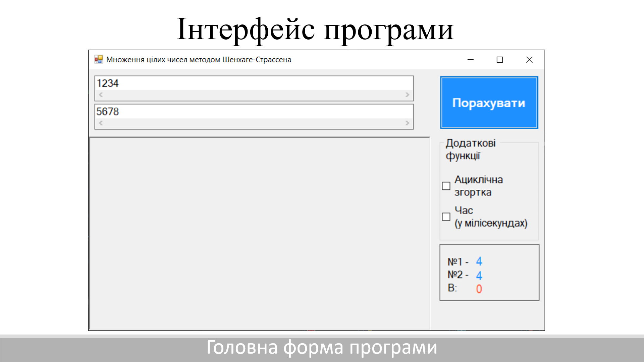
Task: Click the red B: value zero
Action: pos(479,289)
